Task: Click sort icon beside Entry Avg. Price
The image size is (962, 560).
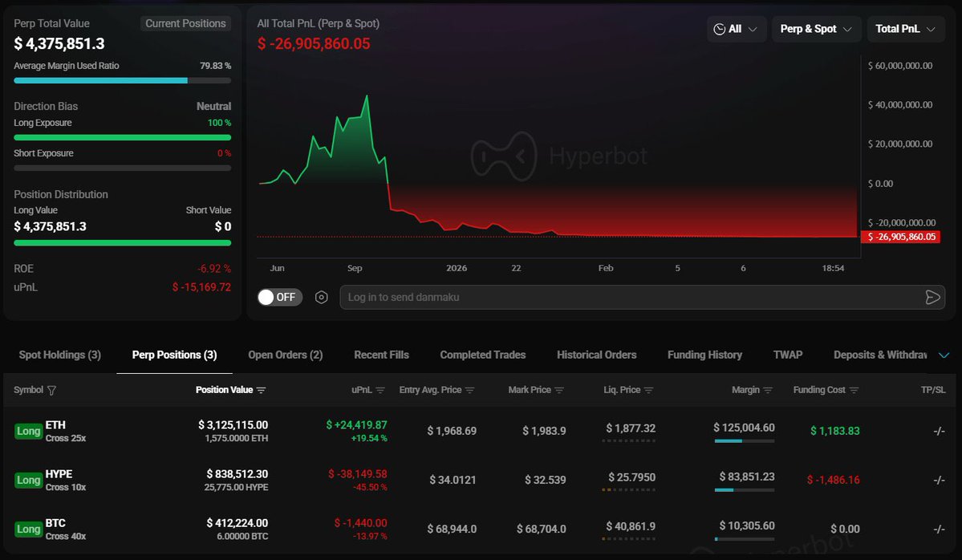Action: coord(470,391)
